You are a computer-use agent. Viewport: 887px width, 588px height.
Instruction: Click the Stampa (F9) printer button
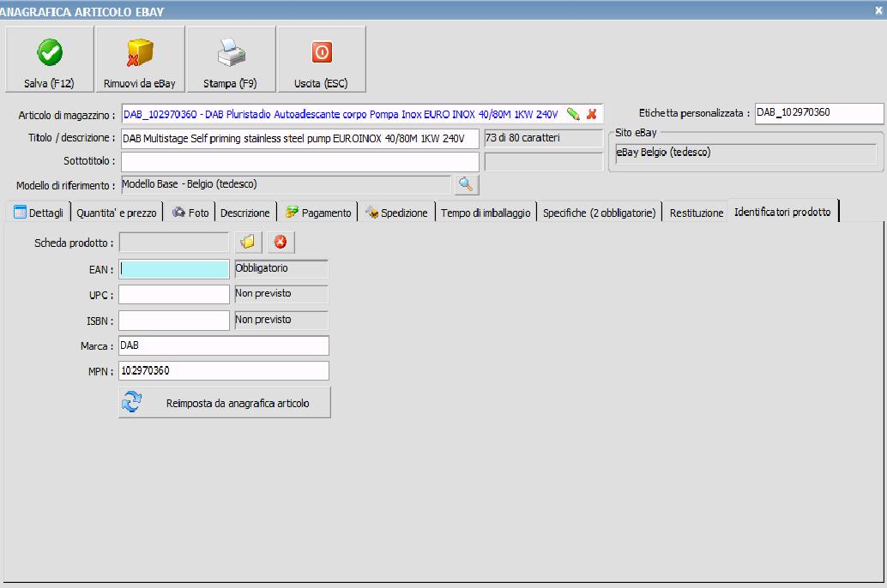pyautogui.click(x=231, y=59)
